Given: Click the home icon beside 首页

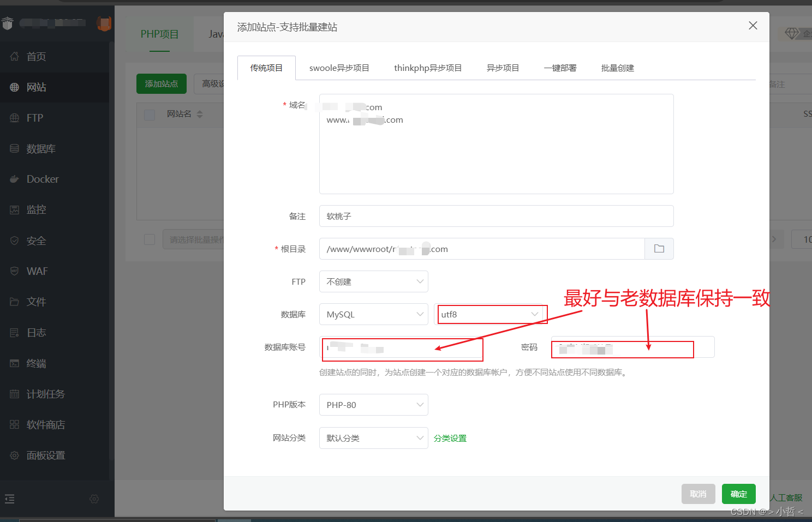Looking at the screenshot, I should (x=15, y=56).
